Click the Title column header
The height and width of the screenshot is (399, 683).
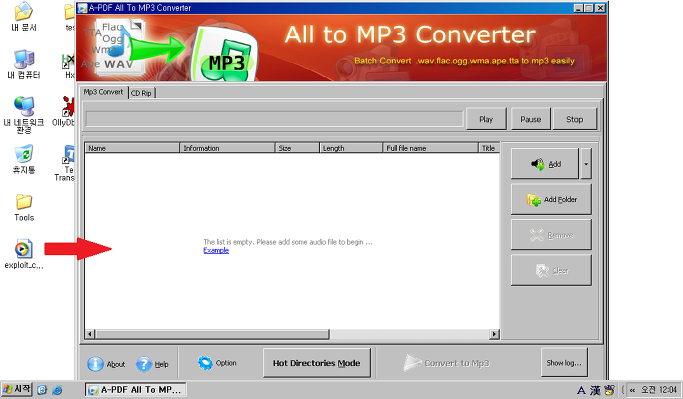point(489,148)
